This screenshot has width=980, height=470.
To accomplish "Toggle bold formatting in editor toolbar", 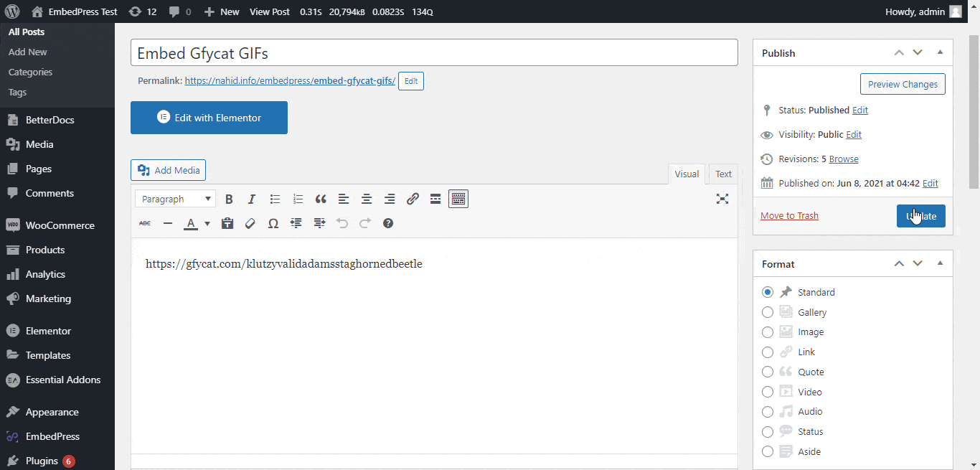I will (x=229, y=199).
